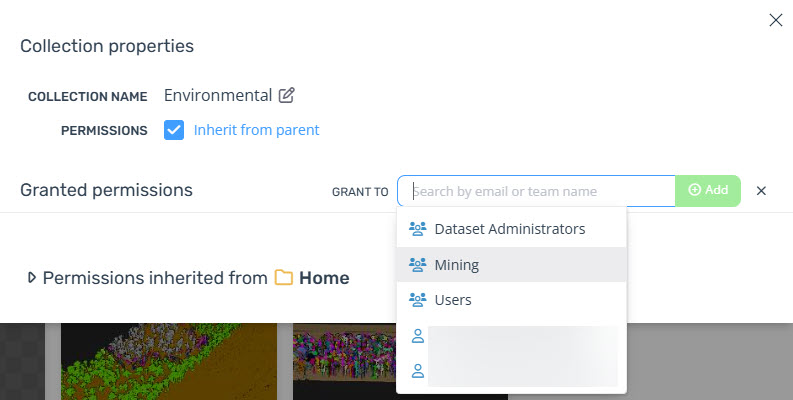The width and height of the screenshot is (793, 400).
Task: Expand Permissions inherited from Home
Action: (x=32, y=278)
